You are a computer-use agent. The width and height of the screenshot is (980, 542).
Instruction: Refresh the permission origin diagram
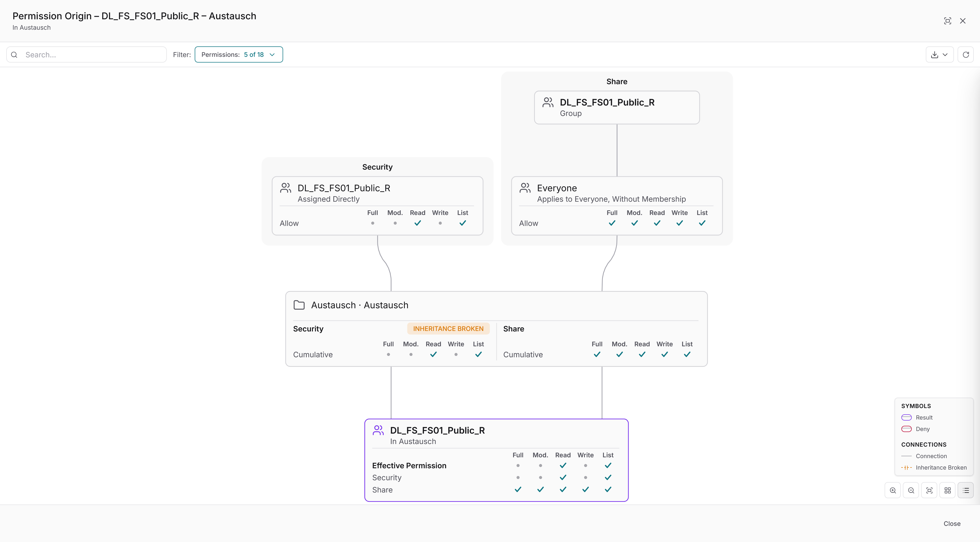coord(966,55)
